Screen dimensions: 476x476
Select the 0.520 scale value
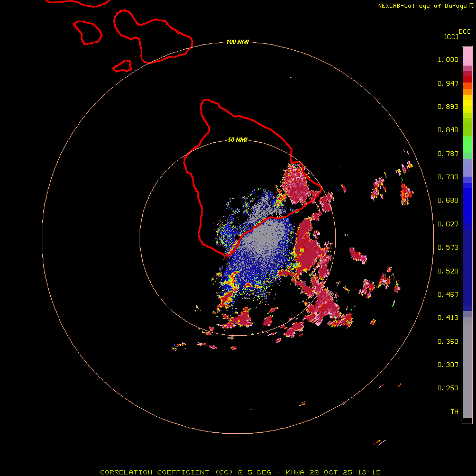[x=448, y=271]
